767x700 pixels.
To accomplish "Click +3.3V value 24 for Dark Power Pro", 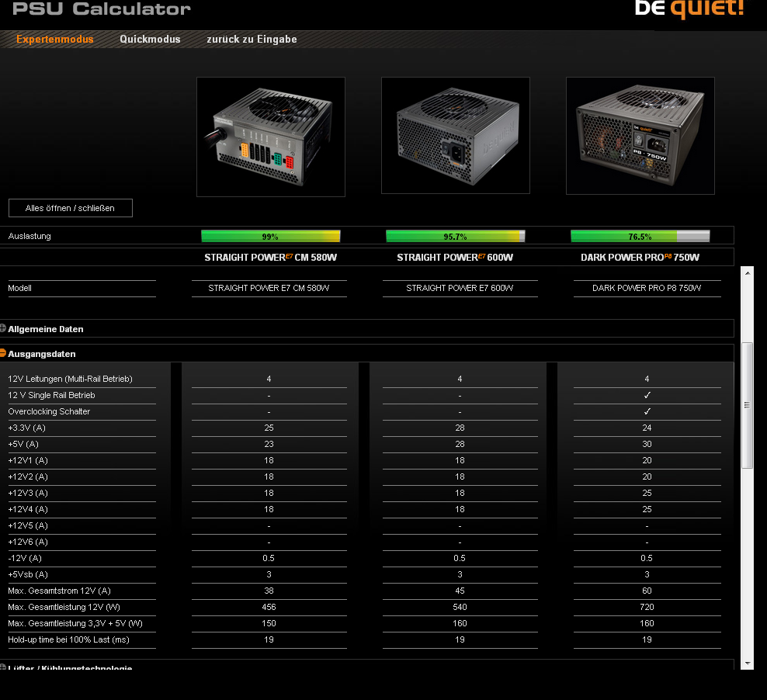I will tap(647, 428).
